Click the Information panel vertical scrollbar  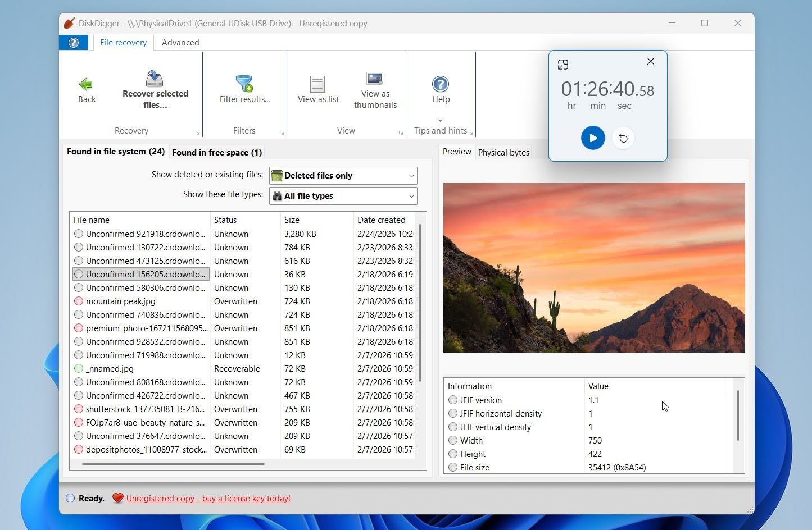[738, 415]
